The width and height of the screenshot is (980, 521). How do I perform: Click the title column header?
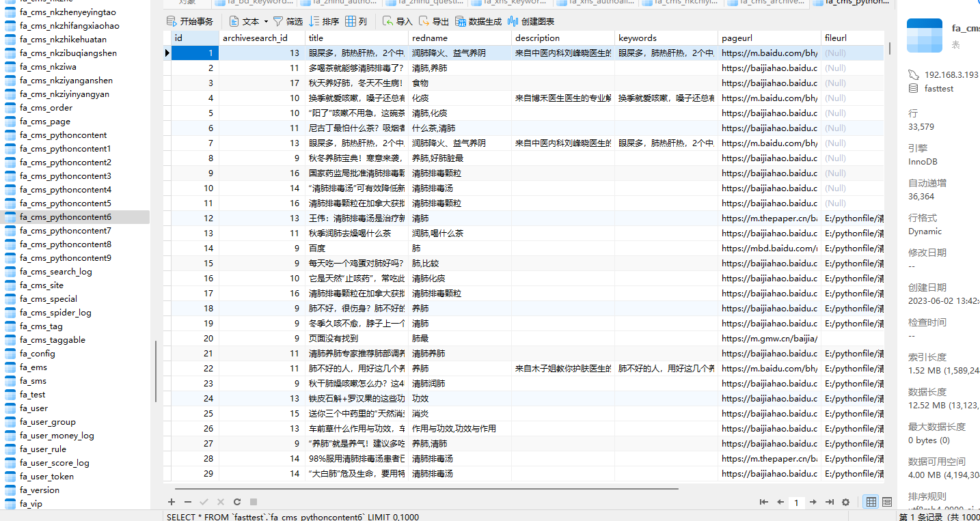(357, 38)
